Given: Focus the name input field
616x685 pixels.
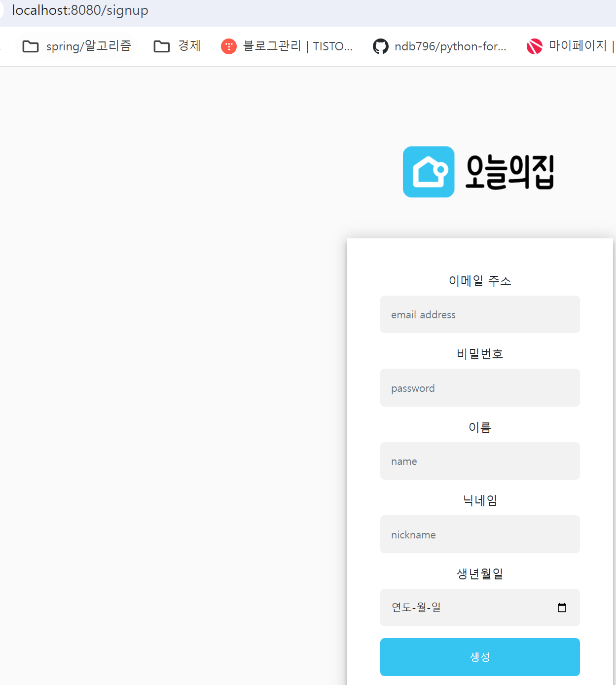Looking at the screenshot, I should [480, 461].
